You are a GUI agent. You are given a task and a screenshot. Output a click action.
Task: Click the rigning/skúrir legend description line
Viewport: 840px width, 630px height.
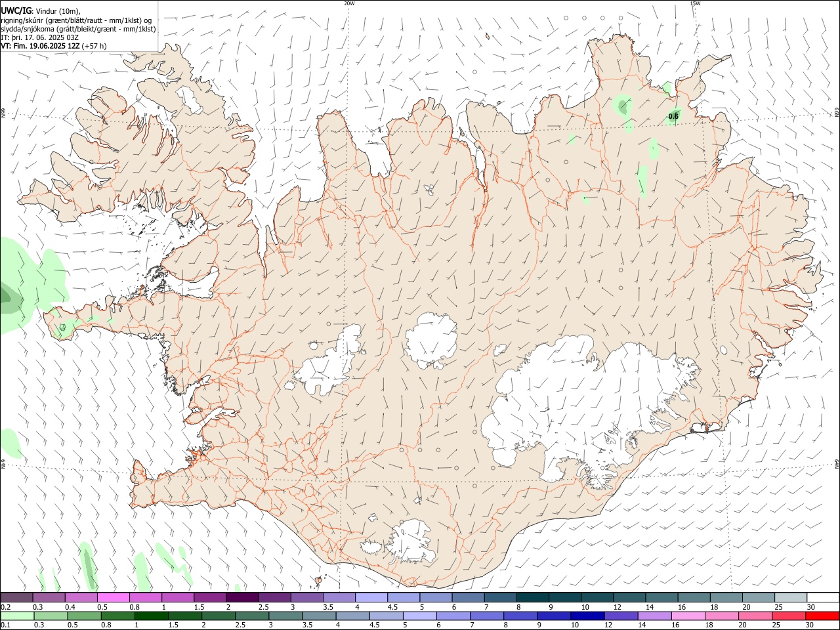(x=76, y=20)
